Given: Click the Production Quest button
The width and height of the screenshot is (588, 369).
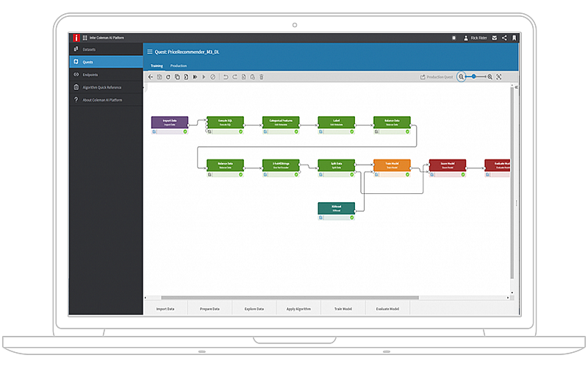Looking at the screenshot, I should pyautogui.click(x=437, y=77).
